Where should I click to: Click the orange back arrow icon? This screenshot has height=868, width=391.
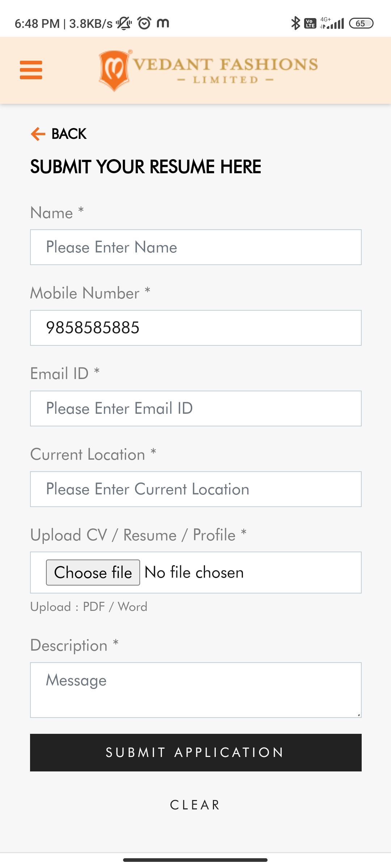pos(38,134)
